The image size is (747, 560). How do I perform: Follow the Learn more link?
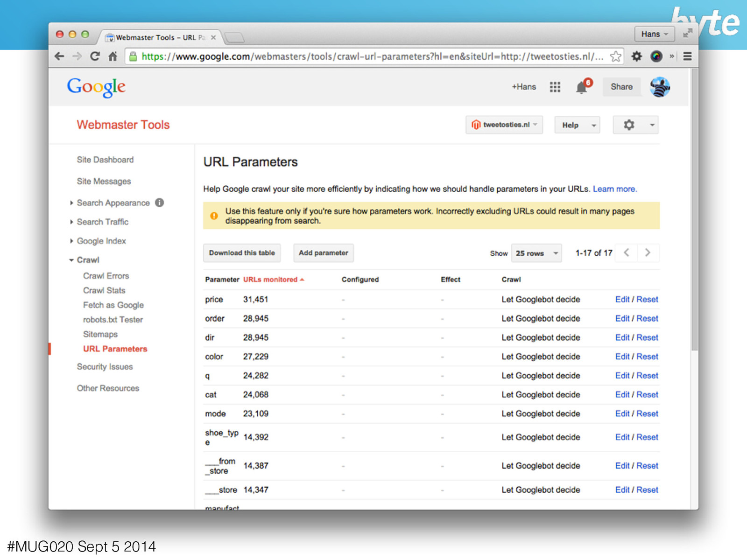[614, 189]
